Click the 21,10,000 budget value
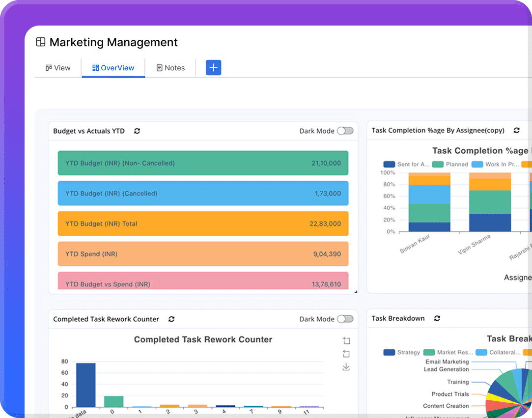 tap(326, 163)
